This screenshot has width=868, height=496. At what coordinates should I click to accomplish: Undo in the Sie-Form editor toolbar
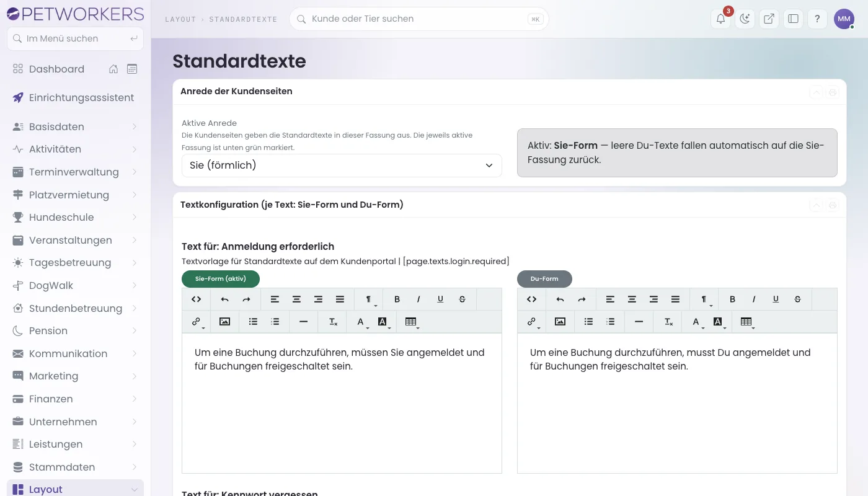coord(224,299)
